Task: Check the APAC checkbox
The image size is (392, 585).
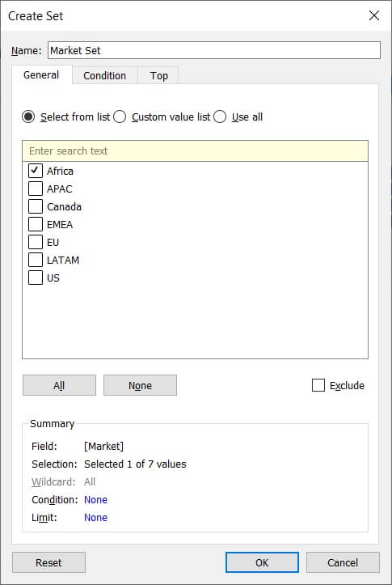Action: click(36, 189)
